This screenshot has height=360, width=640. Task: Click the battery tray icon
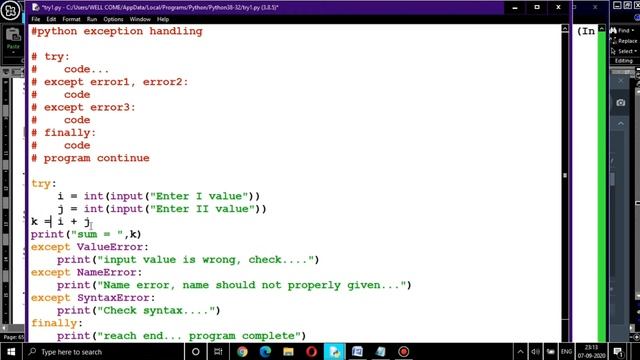pos(551,351)
